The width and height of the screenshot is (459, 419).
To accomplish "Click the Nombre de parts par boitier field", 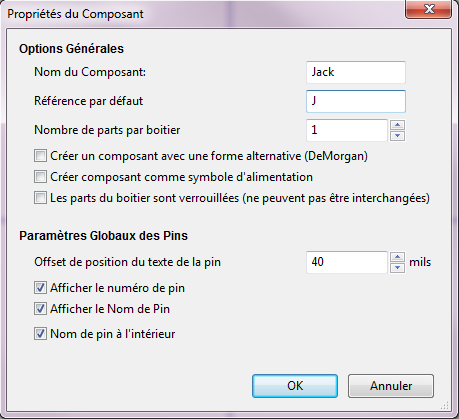I will (x=347, y=130).
